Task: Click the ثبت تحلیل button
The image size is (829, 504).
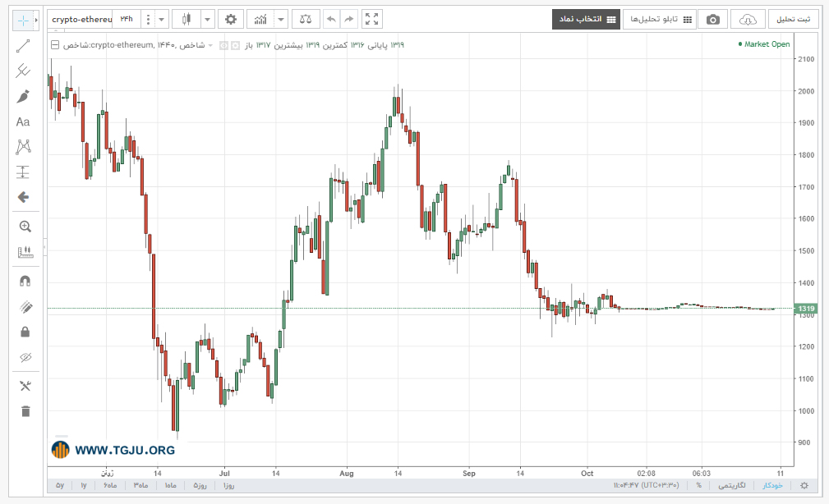Action: (793, 20)
